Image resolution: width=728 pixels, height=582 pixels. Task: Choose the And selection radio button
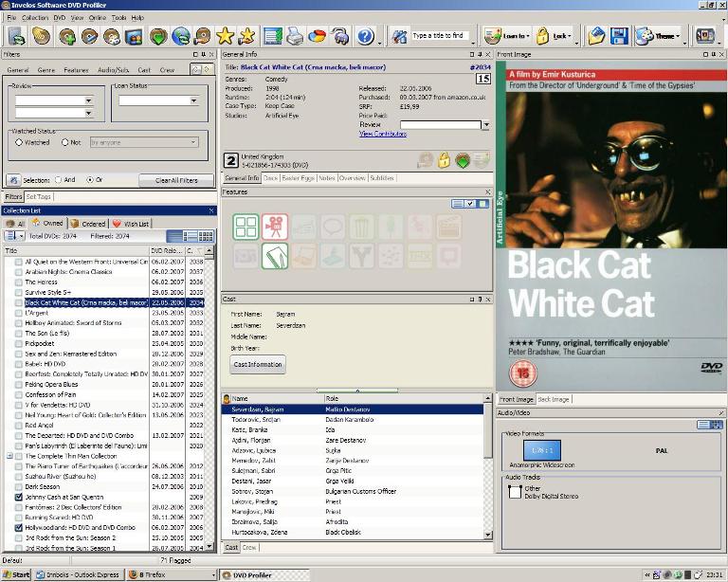(x=58, y=179)
